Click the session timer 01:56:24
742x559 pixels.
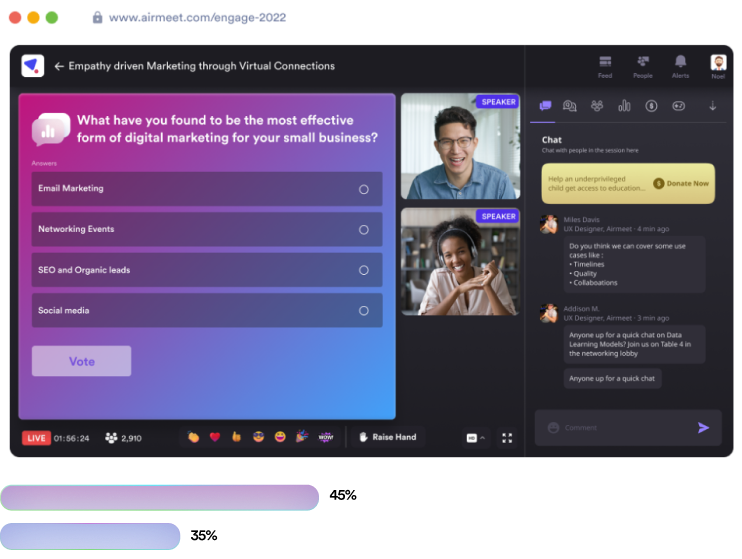pos(71,438)
